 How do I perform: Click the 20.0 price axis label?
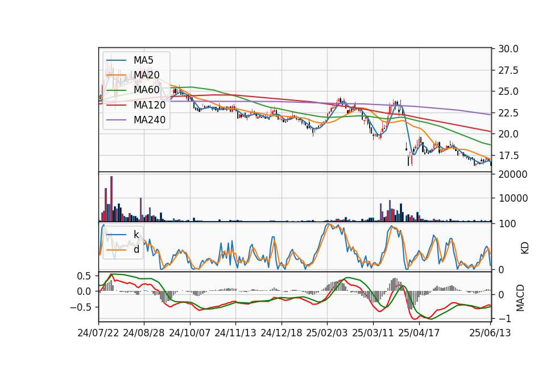[508, 134]
